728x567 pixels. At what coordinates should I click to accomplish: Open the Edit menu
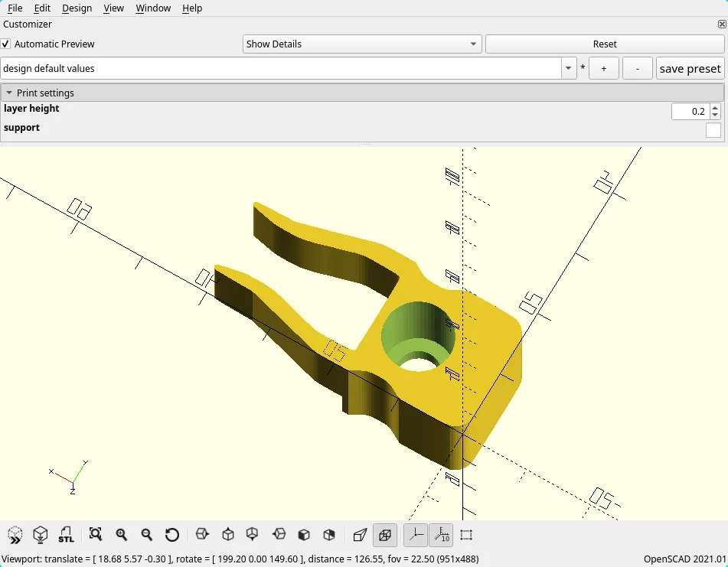(42, 8)
